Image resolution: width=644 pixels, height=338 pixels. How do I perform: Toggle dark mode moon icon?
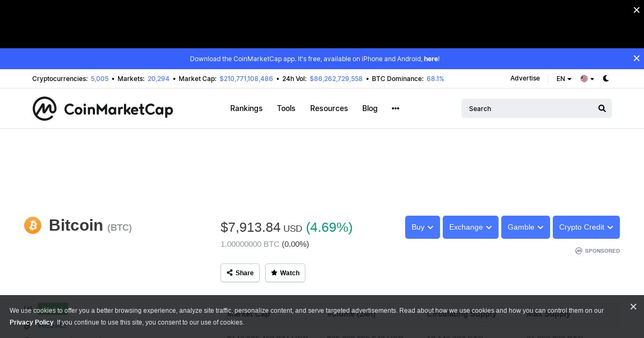[x=606, y=78]
